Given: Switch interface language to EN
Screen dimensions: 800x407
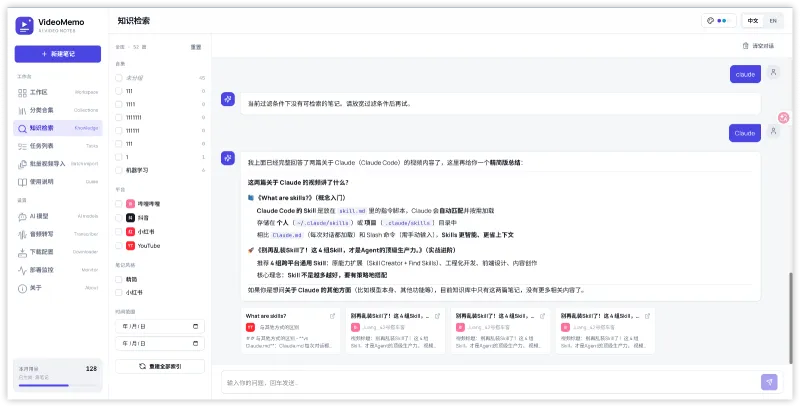Looking at the screenshot, I should point(773,21).
